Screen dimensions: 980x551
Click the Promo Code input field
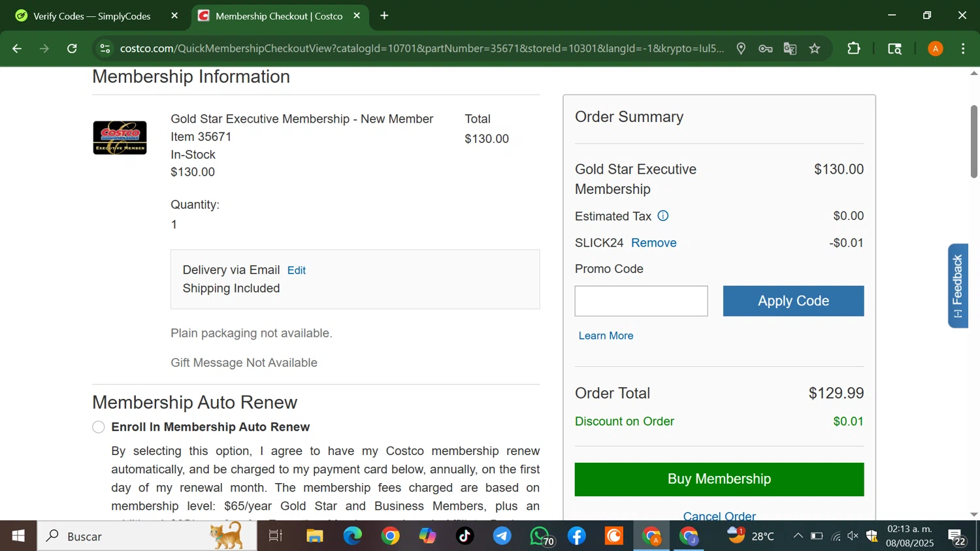(641, 301)
